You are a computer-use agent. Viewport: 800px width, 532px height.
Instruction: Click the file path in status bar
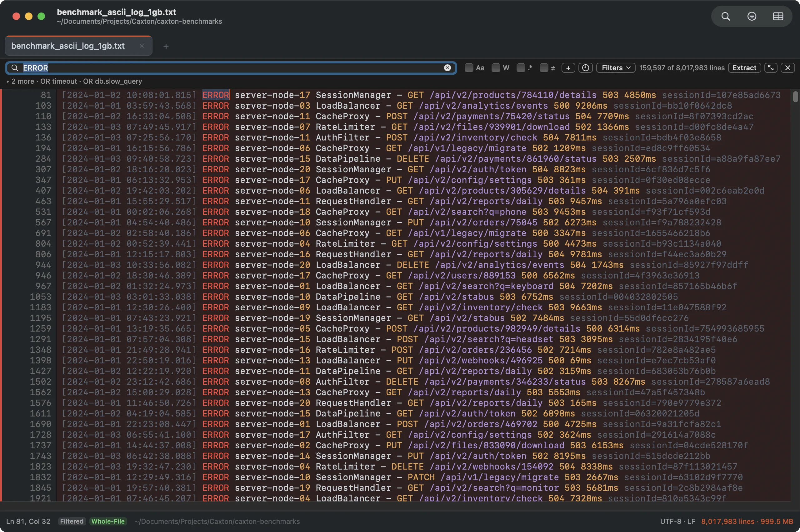[217, 521]
